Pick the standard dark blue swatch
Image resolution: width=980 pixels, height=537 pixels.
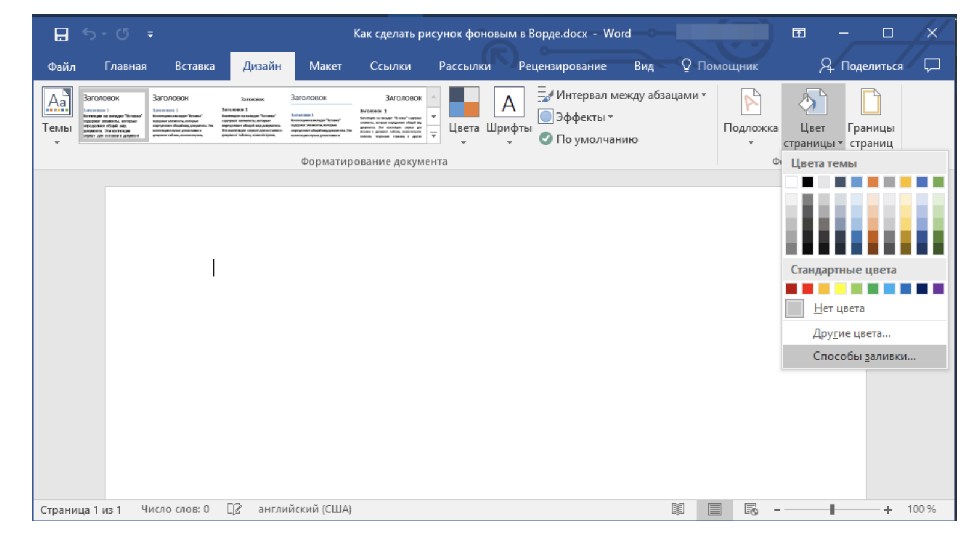[x=922, y=288]
